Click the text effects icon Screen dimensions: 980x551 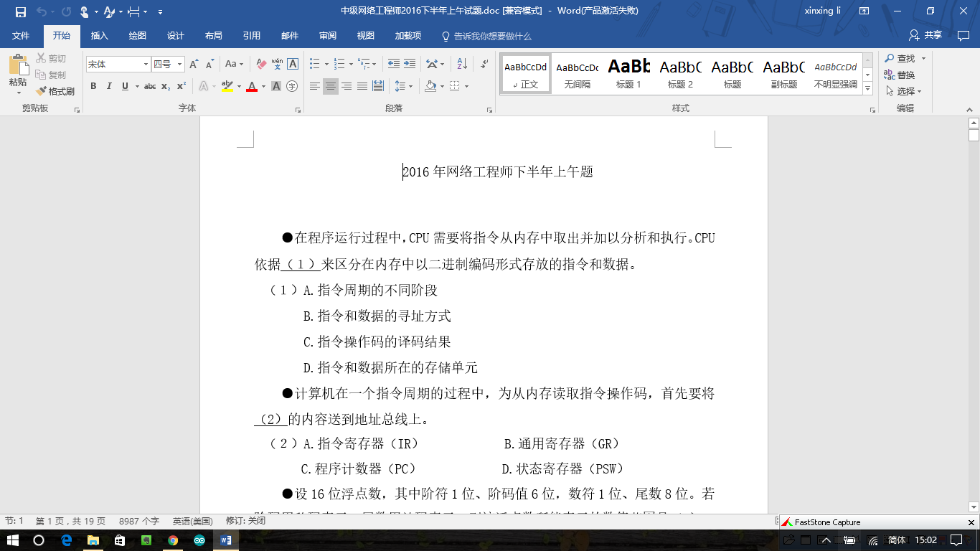[204, 86]
